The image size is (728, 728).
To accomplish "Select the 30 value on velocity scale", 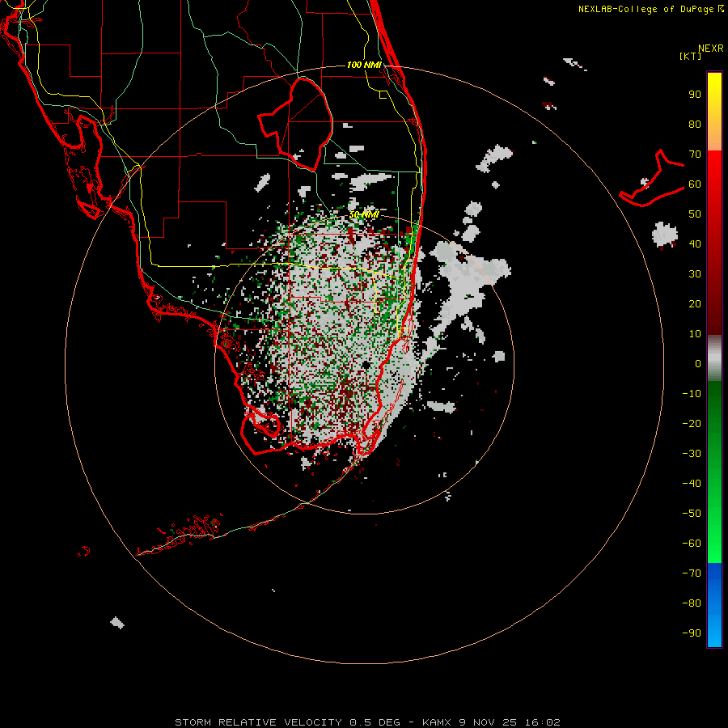I will (x=695, y=274).
